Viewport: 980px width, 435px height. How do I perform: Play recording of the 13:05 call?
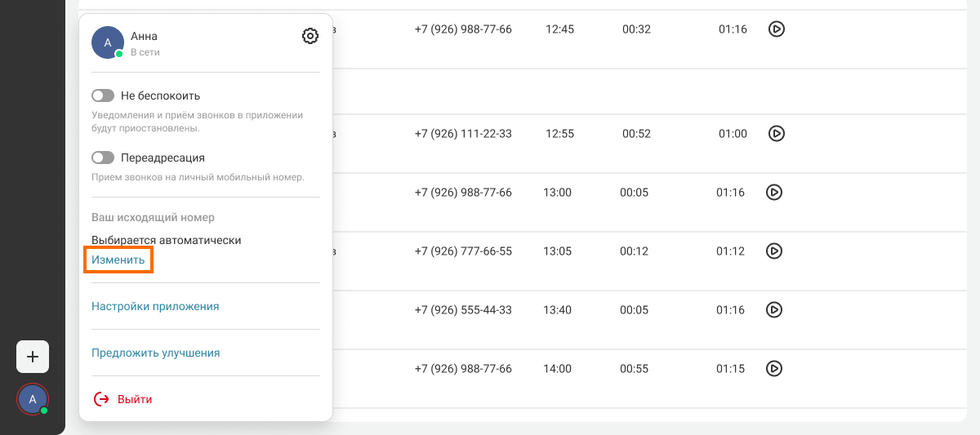[x=774, y=251]
